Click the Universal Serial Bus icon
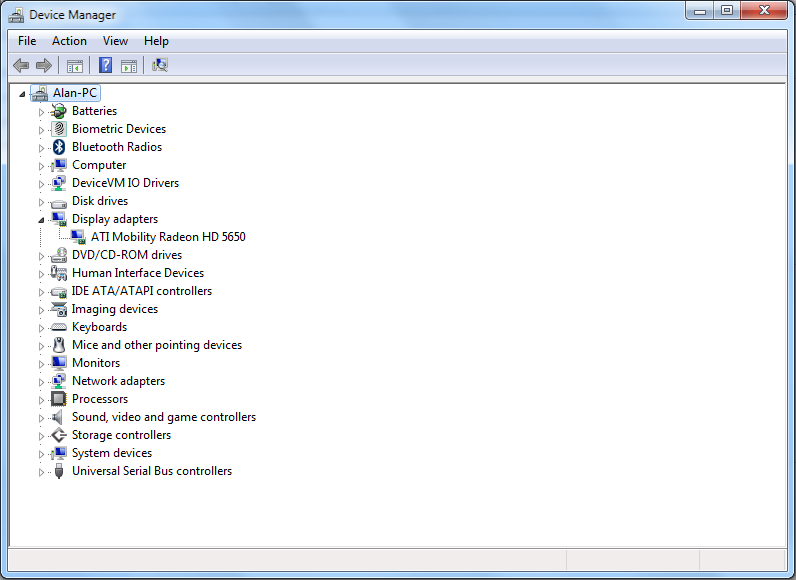Viewport: 796px width, 580px height. point(59,471)
